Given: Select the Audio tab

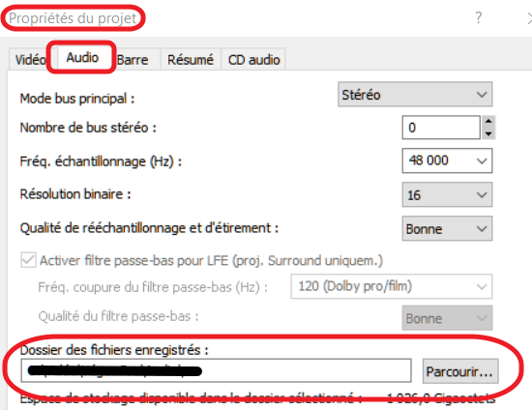Looking at the screenshot, I should pyautogui.click(x=82, y=57).
